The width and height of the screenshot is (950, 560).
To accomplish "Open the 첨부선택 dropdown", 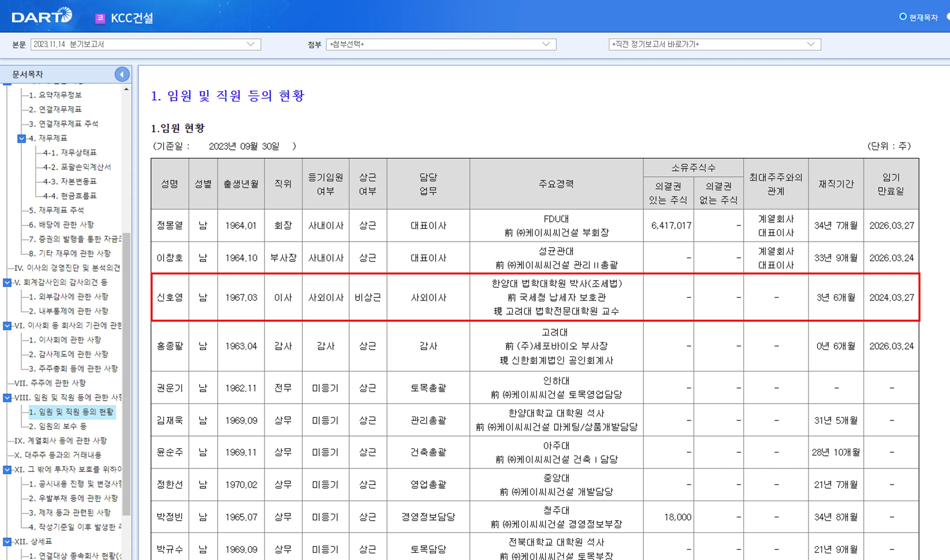I will [441, 44].
